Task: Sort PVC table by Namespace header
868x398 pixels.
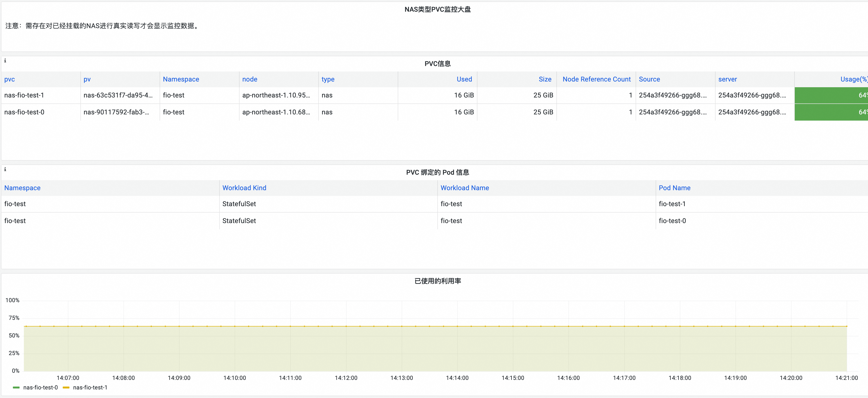Action: pyautogui.click(x=181, y=79)
